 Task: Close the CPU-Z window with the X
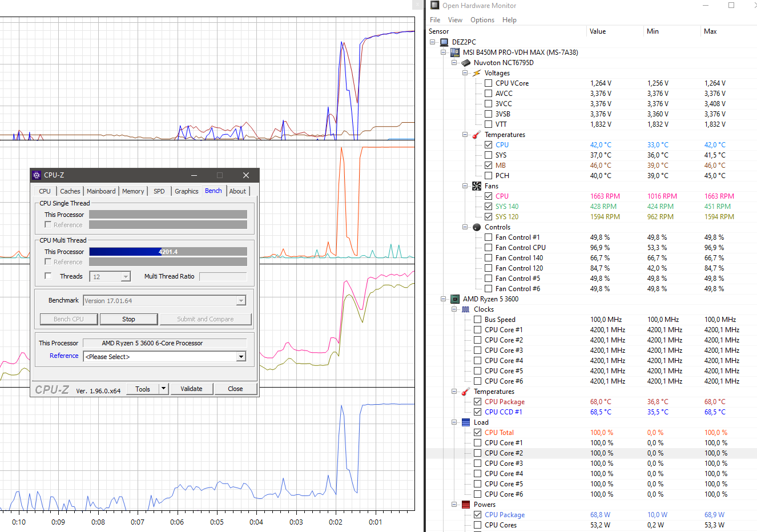(x=246, y=175)
